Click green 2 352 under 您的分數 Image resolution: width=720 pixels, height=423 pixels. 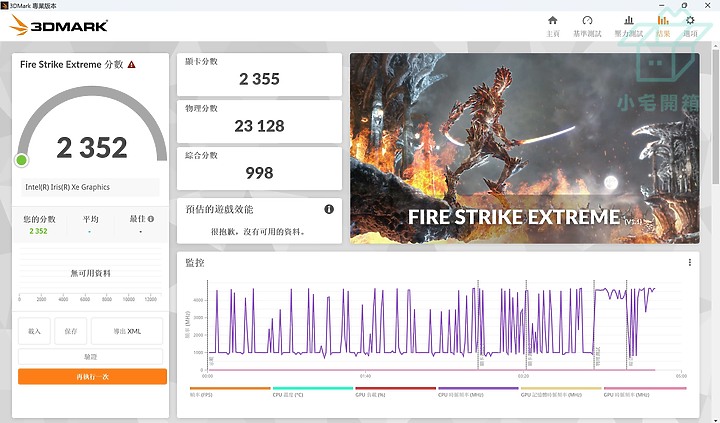[39, 231]
